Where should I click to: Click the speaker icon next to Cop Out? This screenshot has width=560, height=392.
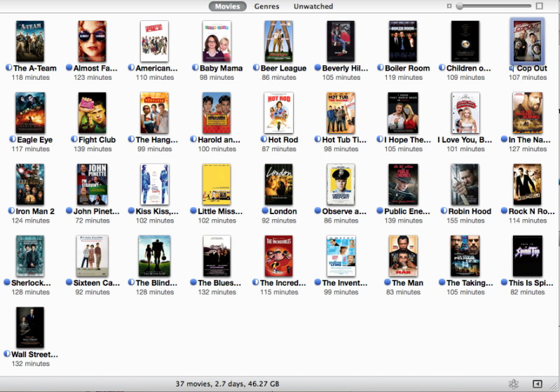coord(512,68)
